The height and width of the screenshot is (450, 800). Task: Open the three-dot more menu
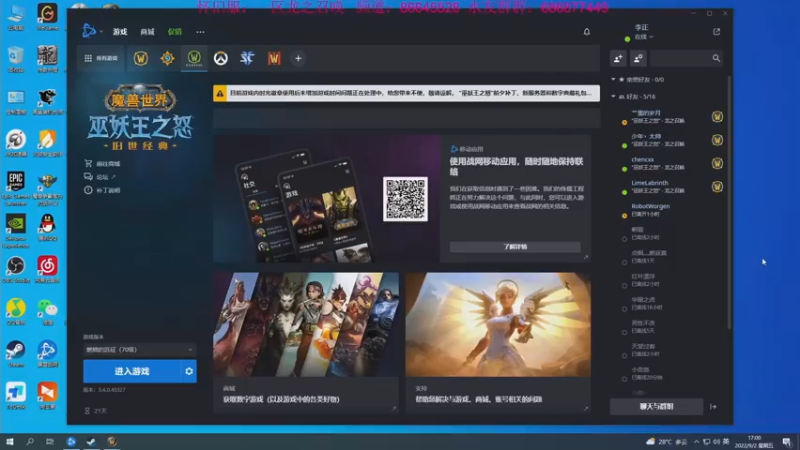pos(200,32)
